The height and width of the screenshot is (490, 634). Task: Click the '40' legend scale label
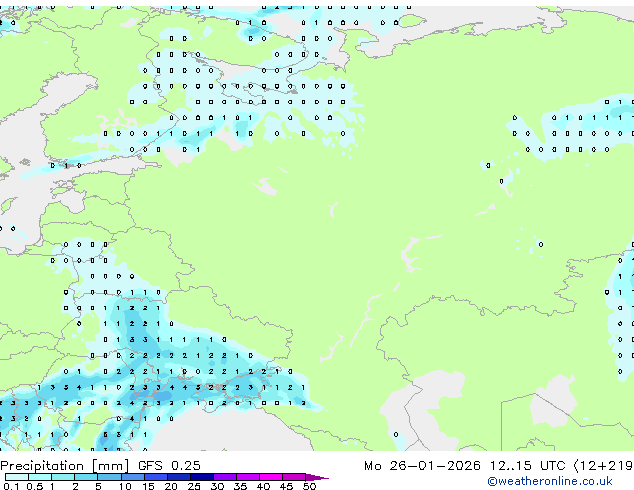click(263, 486)
